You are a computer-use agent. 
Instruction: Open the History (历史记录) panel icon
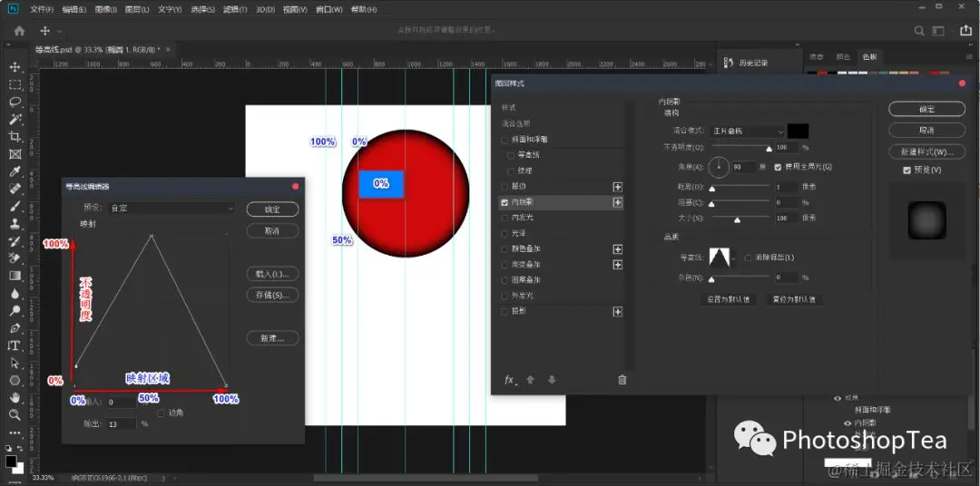point(728,63)
